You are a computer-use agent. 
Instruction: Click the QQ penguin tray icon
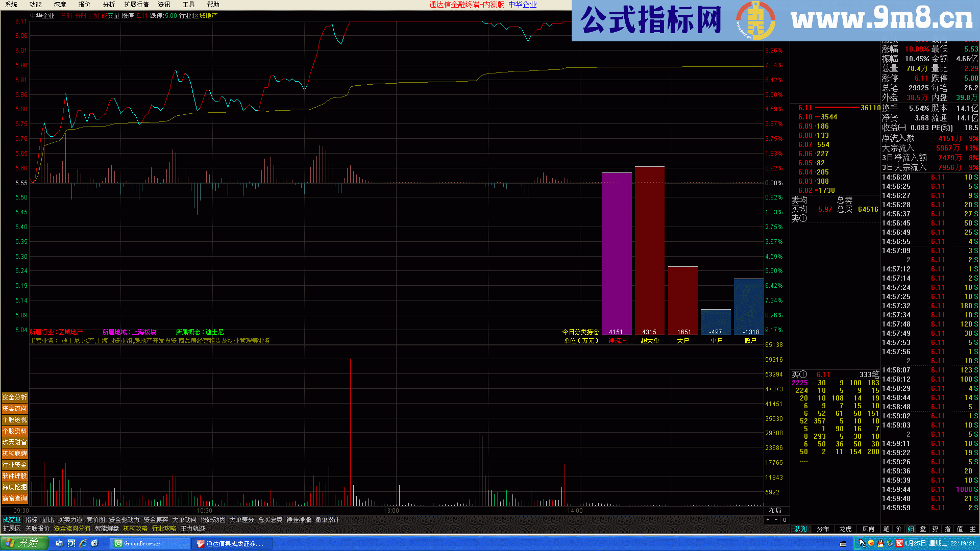point(880,543)
